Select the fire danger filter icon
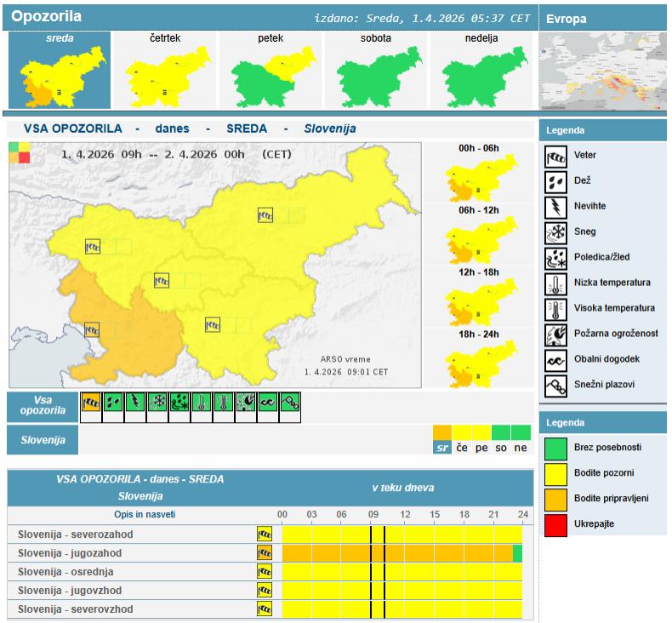The width and height of the screenshot is (672, 623). 246,403
